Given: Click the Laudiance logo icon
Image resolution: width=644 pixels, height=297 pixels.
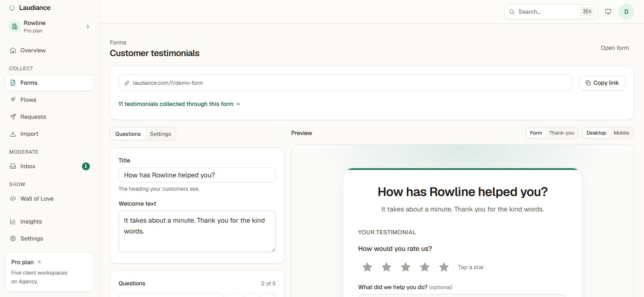Looking at the screenshot, I should pyautogui.click(x=12, y=8).
